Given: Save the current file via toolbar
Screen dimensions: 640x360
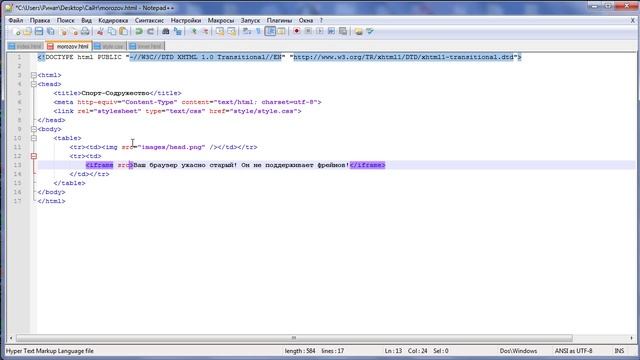Looking at the screenshot, I should (x=39, y=31).
